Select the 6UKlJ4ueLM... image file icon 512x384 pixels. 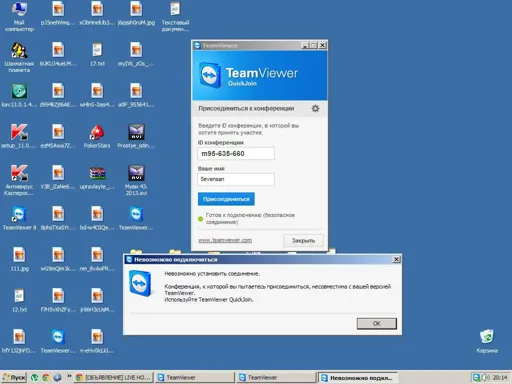click(x=58, y=54)
